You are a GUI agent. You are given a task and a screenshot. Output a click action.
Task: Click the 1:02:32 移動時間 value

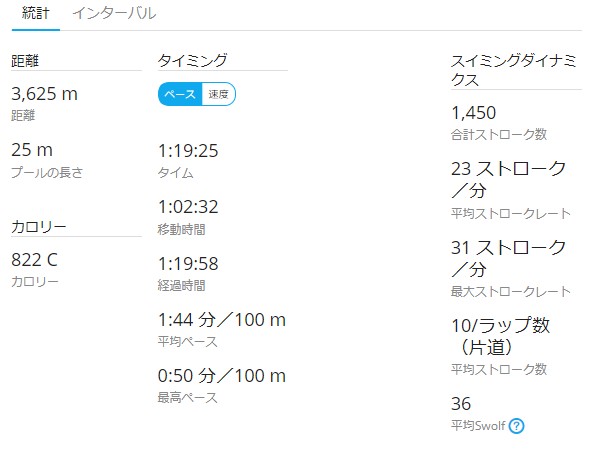click(x=188, y=207)
